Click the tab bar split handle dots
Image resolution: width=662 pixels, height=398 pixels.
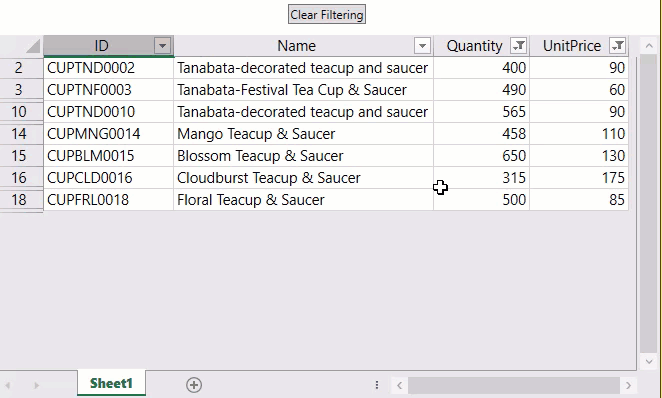377,384
